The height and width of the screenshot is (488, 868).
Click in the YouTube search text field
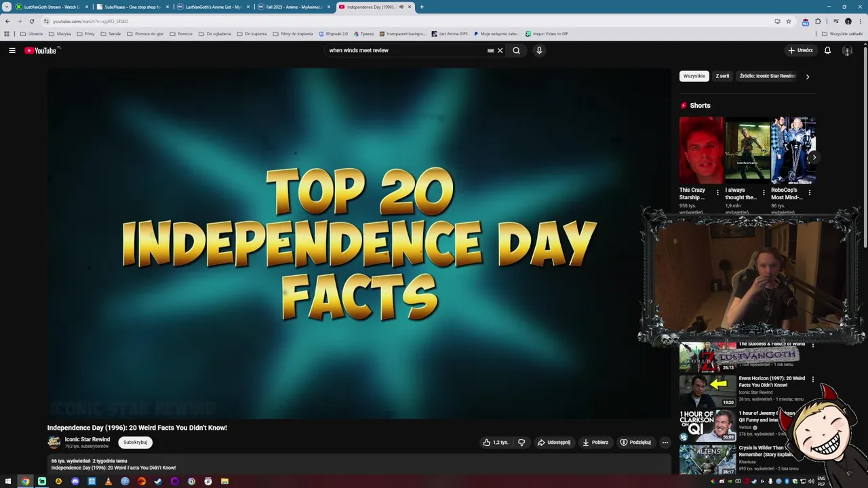coord(404,50)
